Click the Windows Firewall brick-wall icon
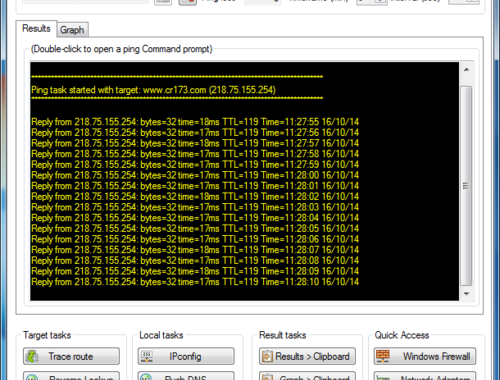 [383, 356]
